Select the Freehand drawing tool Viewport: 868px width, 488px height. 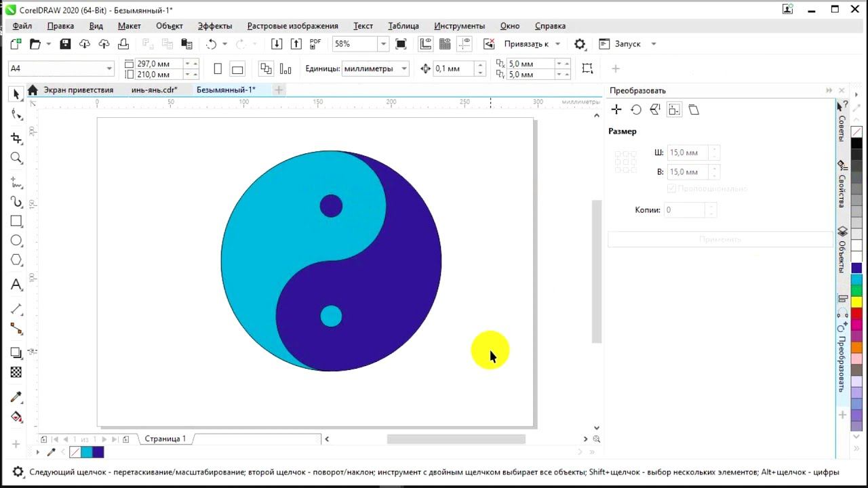16,182
